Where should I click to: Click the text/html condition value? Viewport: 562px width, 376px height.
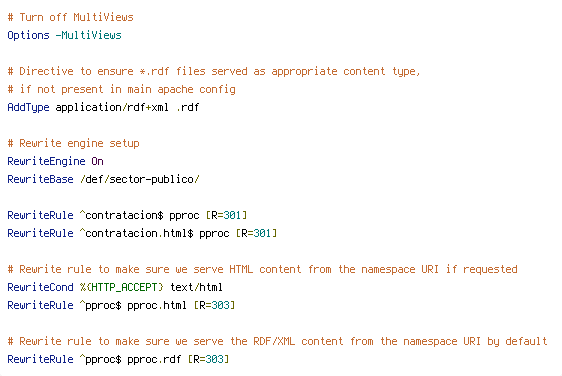pos(196,287)
